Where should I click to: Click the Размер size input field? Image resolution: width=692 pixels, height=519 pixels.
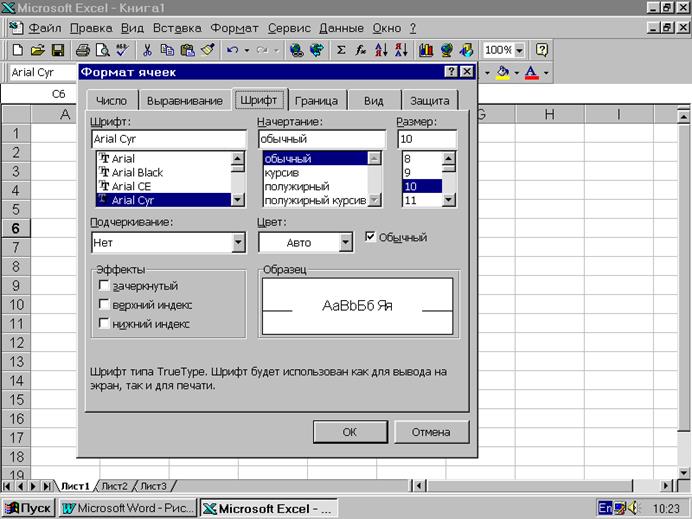pyautogui.click(x=427, y=139)
